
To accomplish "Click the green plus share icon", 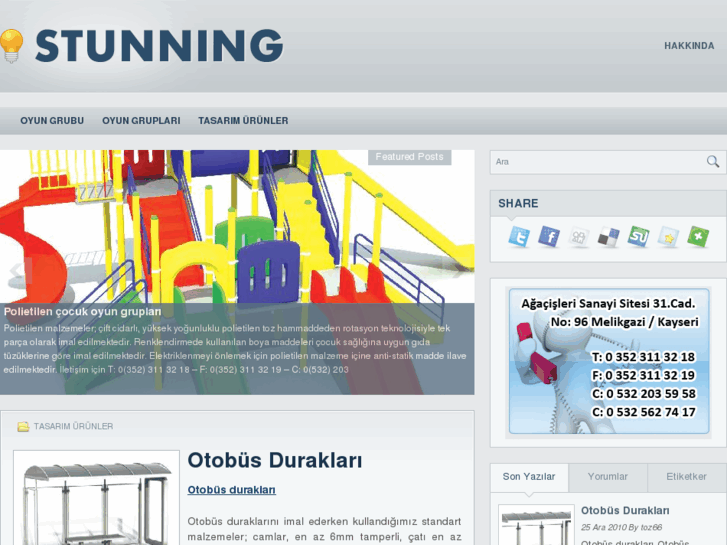I will point(698,237).
